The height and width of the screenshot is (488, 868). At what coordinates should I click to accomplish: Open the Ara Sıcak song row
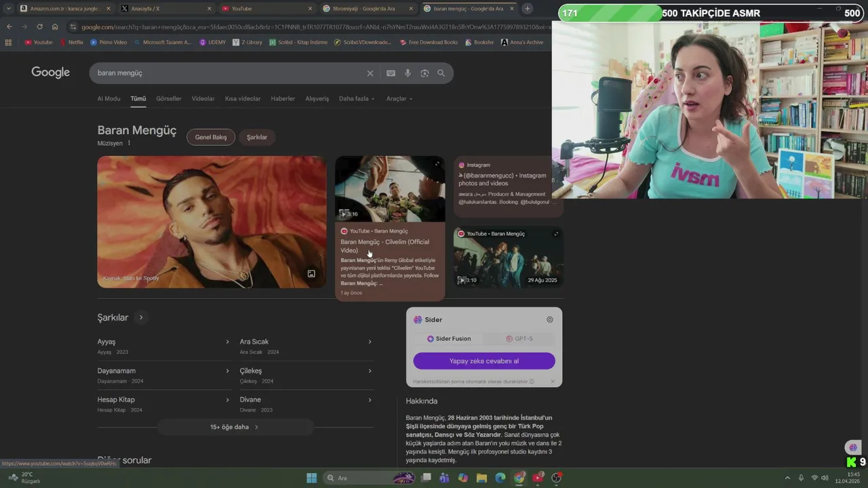click(x=306, y=346)
